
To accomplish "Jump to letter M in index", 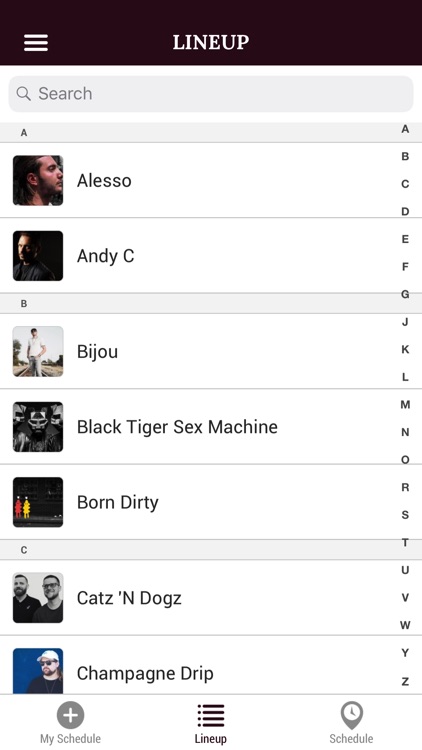I will [x=405, y=405].
